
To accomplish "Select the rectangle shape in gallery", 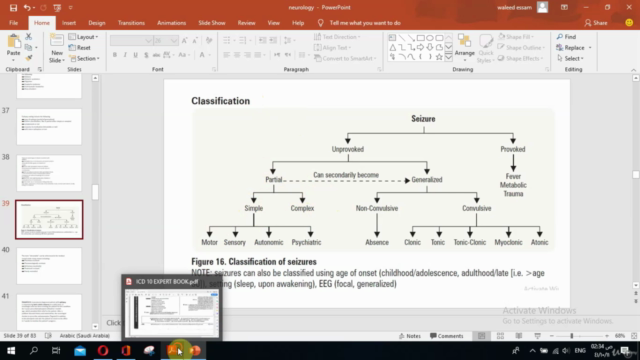I will pyautogui.click(x=420, y=38).
